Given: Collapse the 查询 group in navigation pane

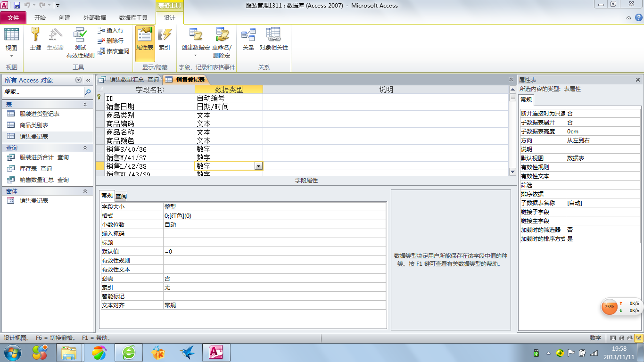Looking at the screenshot, I should coord(85,148).
